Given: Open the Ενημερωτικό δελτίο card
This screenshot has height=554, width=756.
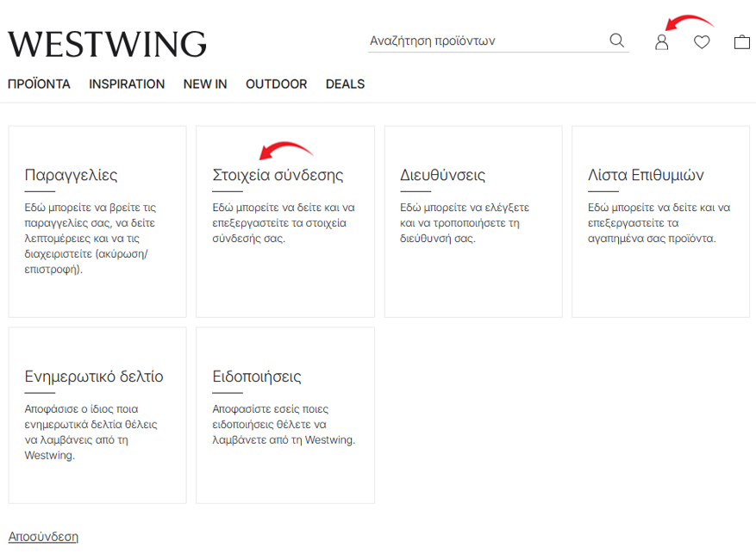Looking at the screenshot, I should coord(97,414).
